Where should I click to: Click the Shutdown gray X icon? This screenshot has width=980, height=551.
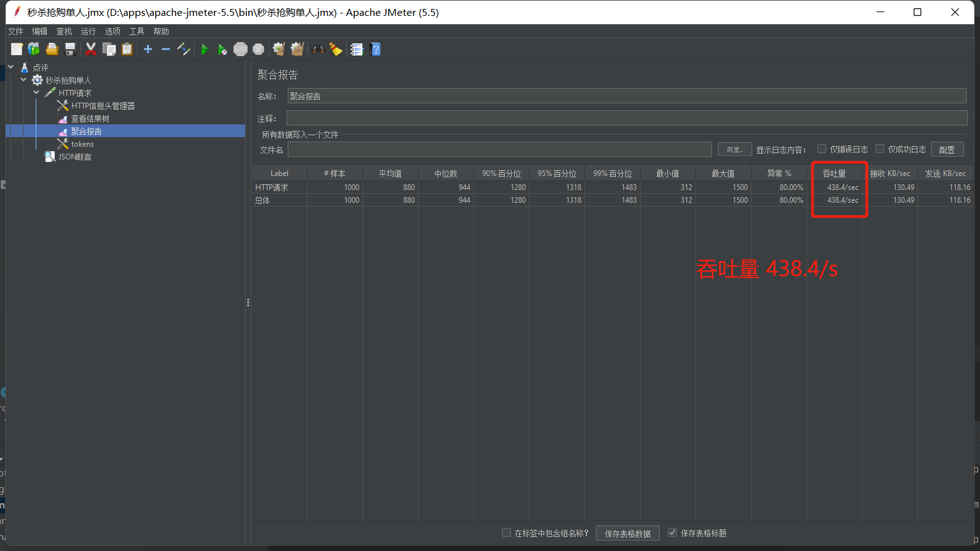pyautogui.click(x=258, y=49)
